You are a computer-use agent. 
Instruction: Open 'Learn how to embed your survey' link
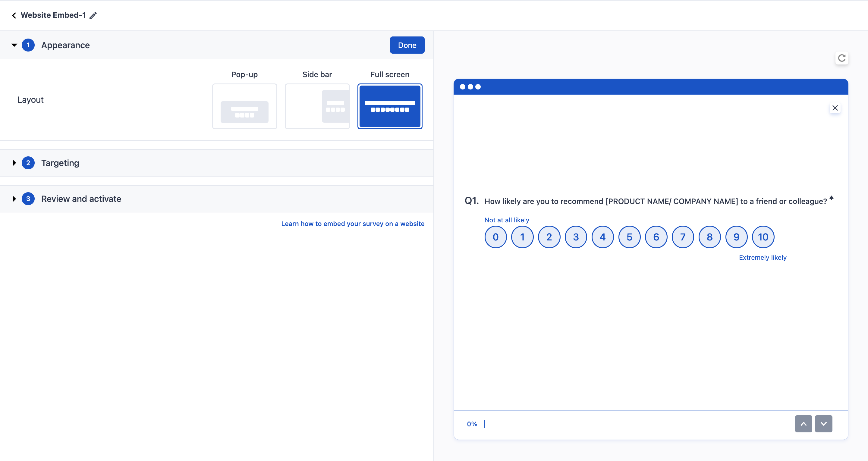point(353,224)
